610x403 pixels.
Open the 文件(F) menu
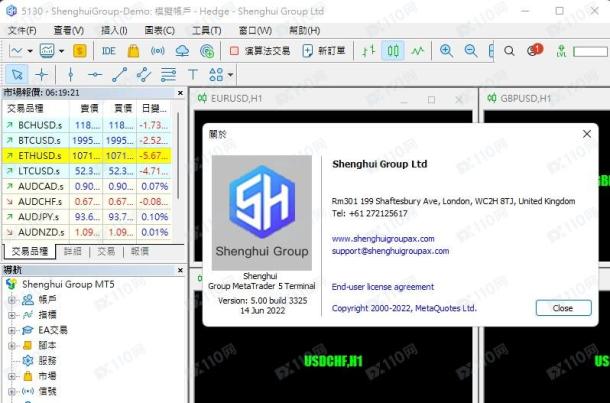22,30
